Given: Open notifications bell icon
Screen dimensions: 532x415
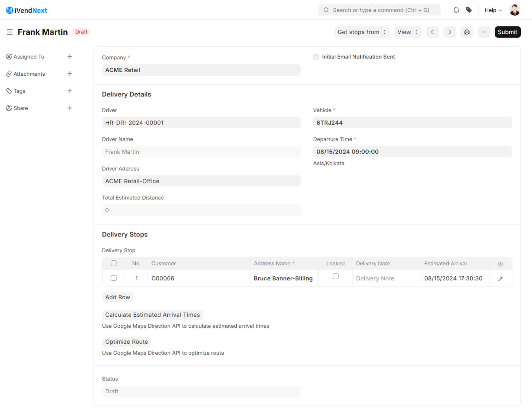Looking at the screenshot, I should (x=456, y=10).
